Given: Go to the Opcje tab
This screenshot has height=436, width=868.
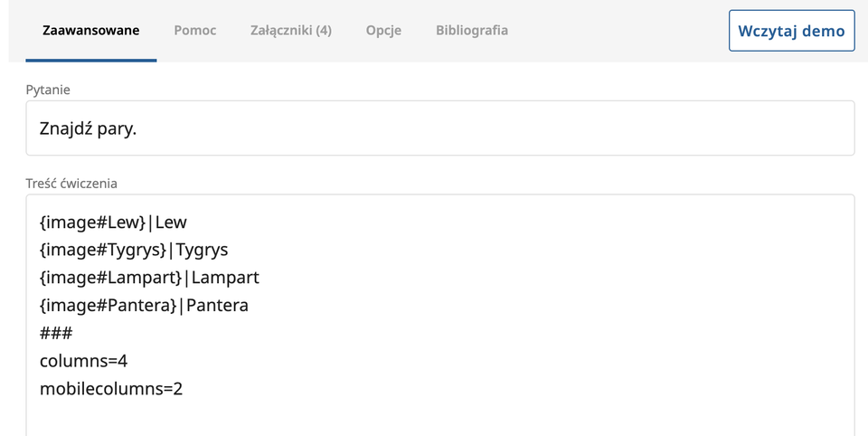Looking at the screenshot, I should 383,31.
